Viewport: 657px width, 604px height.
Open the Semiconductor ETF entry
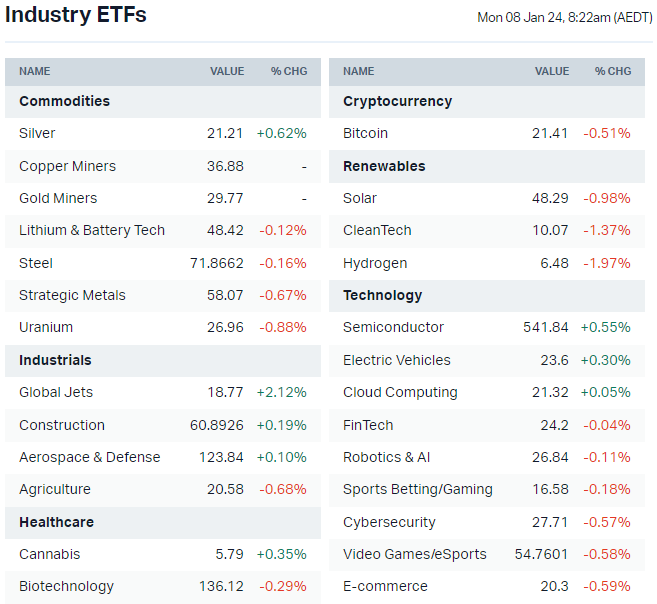point(393,327)
